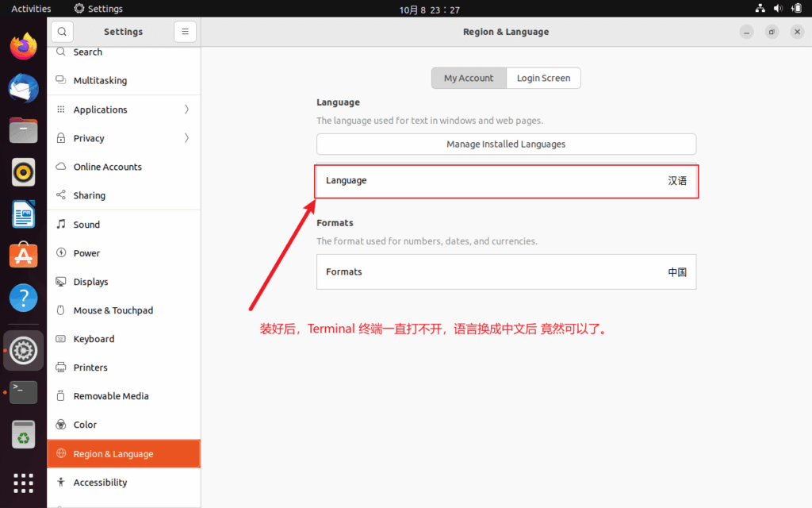Open the Terminal from the dock

(x=24, y=392)
